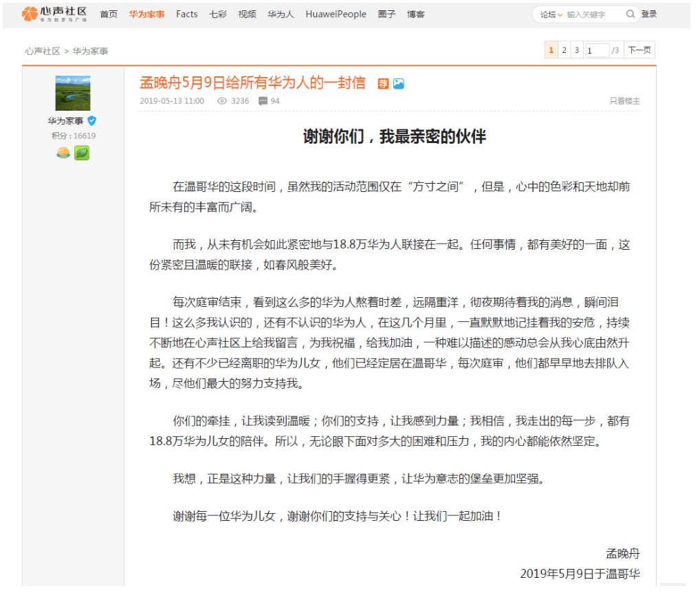Open the Facts navigation item

186,14
